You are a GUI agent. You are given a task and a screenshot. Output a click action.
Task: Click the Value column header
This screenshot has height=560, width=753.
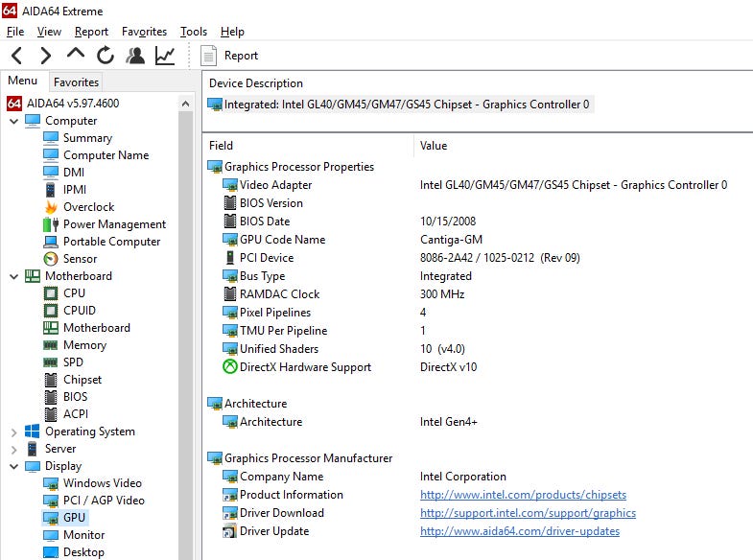pyautogui.click(x=434, y=146)
